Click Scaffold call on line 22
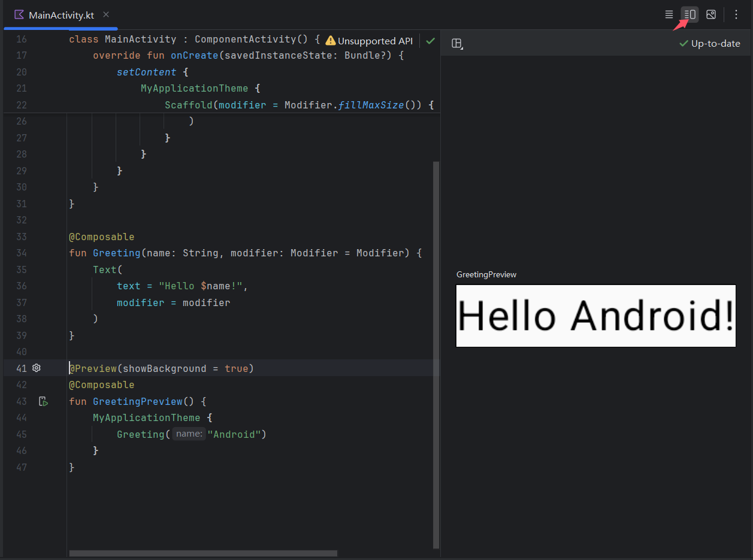Screen dimensions: 753x560 coord(189,105)
